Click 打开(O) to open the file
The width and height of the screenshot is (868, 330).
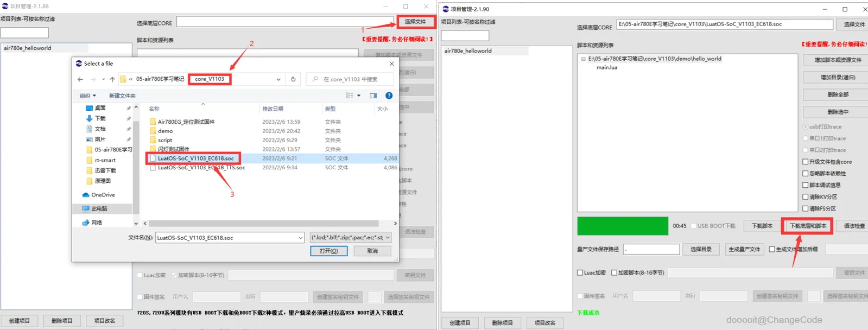[x=329, y=251]
